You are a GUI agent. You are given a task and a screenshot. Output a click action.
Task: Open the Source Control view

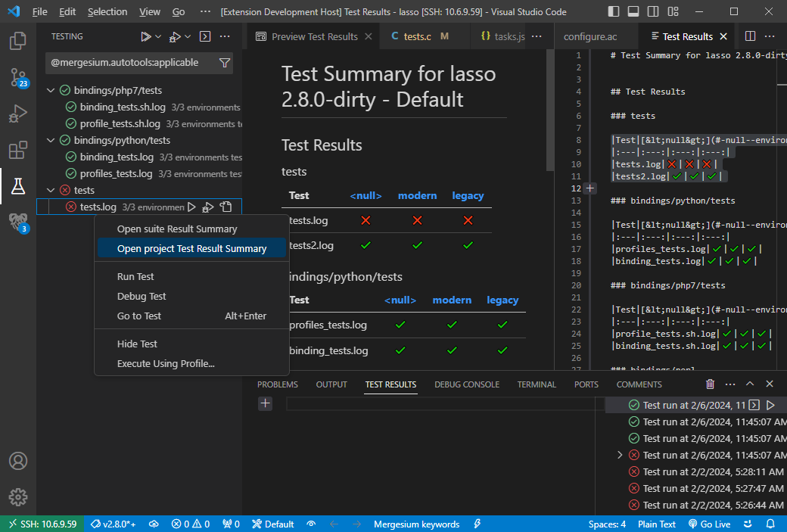(17, 76)
